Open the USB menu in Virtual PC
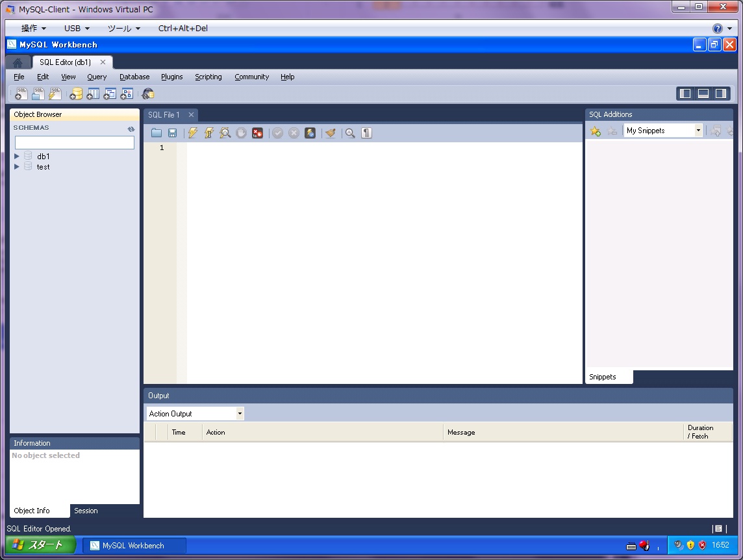This screenshot has height=560, width=743. point(77,29)
